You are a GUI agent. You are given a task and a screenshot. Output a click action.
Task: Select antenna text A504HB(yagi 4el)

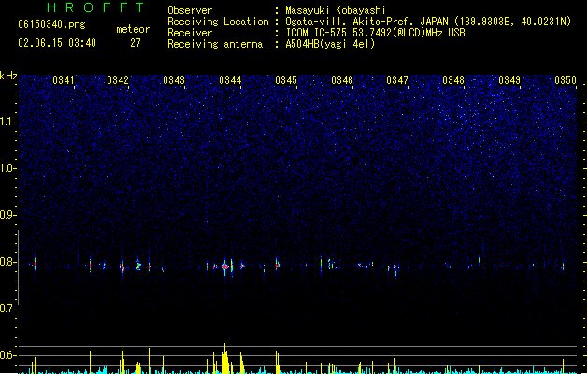pyautogui.click(x=330, y=44)
